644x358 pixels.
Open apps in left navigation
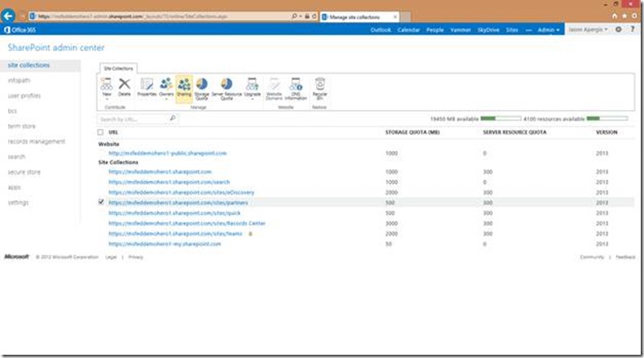tap(14, 187)
